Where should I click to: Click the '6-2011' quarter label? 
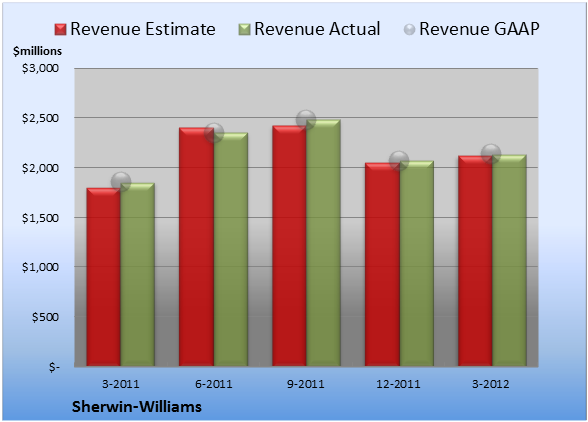pyautogui.click(x=214, y=384)
